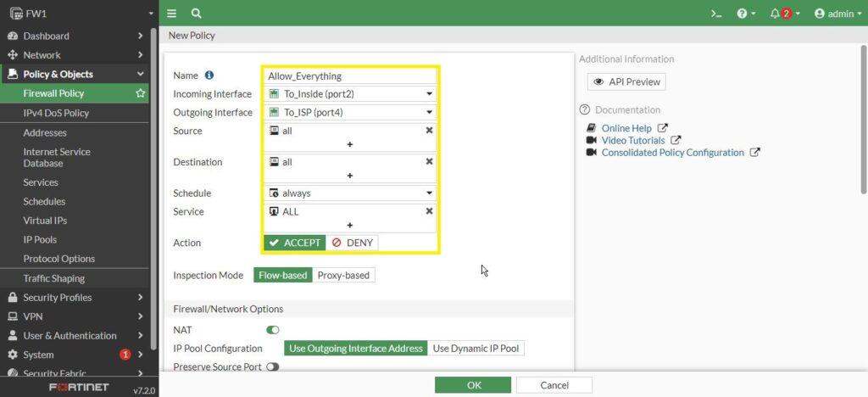Screen dimensions: 868x397
Task: Click the hamburger menu icon in top bar
Action: 172,14
